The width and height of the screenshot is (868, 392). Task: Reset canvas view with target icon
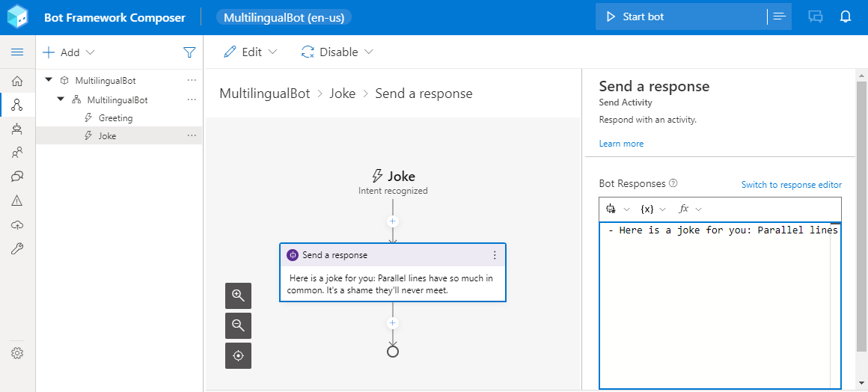238,356
